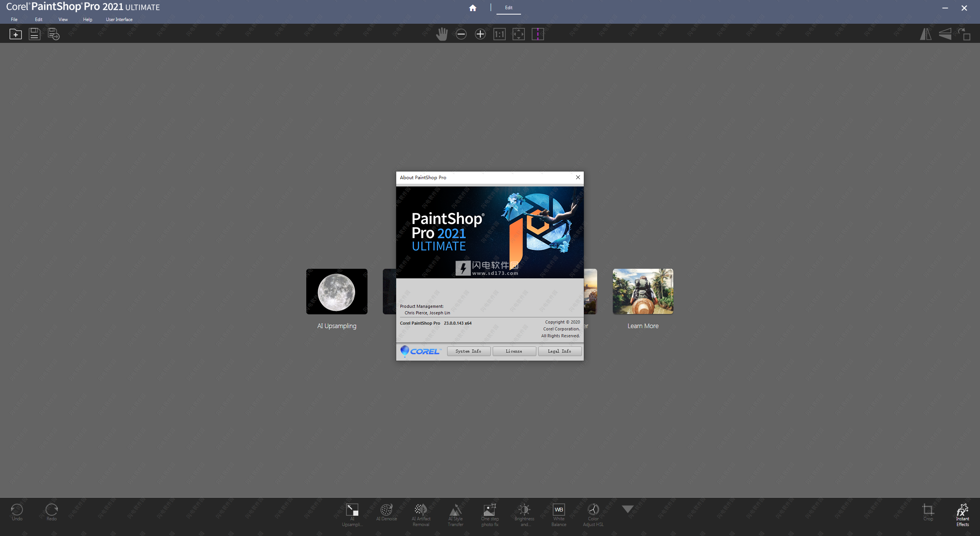Viewport: 980px width, 536px height.
Task: Switch to the Edit tab
Action: (x=508, y=8)
